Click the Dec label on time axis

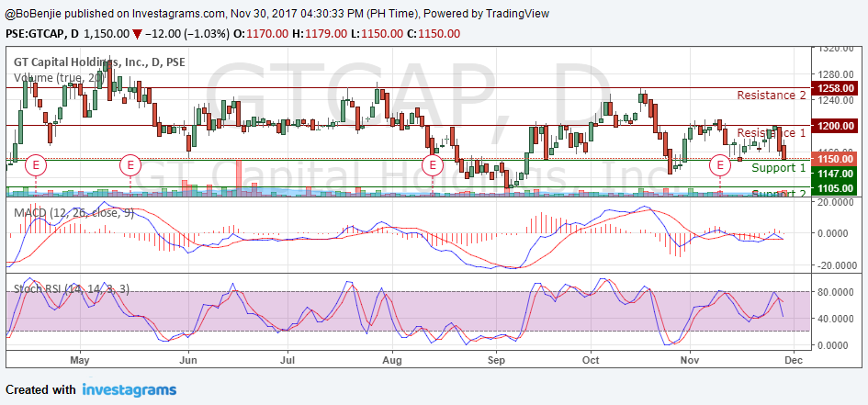(794, 359)
